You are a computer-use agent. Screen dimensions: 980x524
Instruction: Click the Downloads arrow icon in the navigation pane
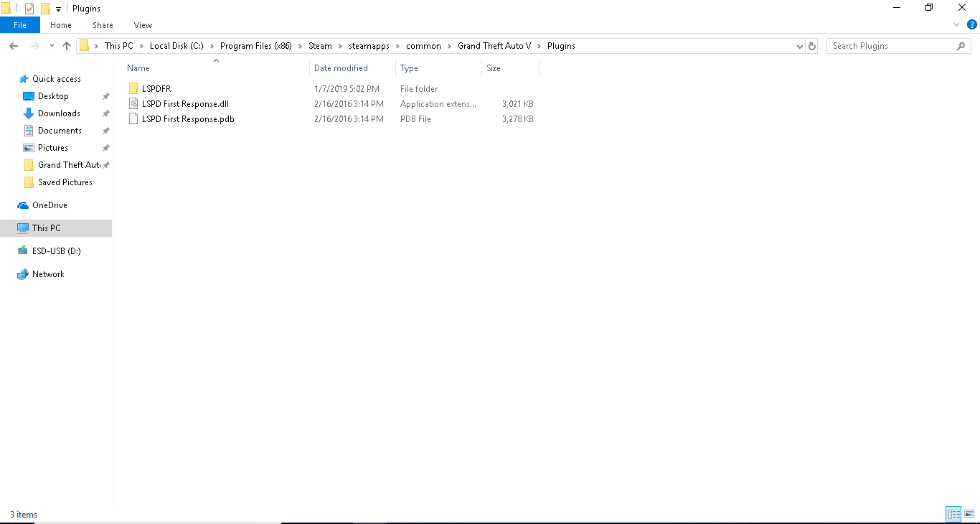[29, 113]
